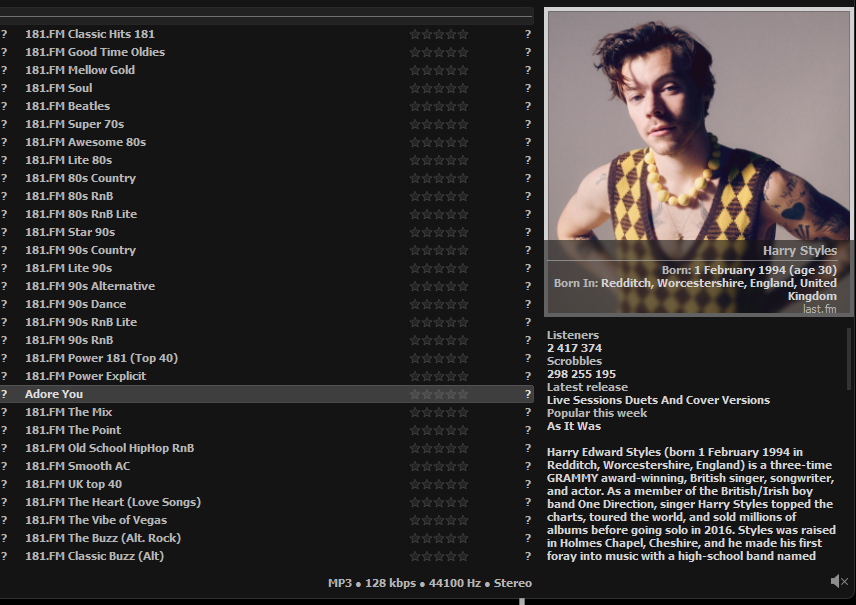
Task: Select 181.FM 90s RnB Lite station
Action: click(x=267, y=322)
